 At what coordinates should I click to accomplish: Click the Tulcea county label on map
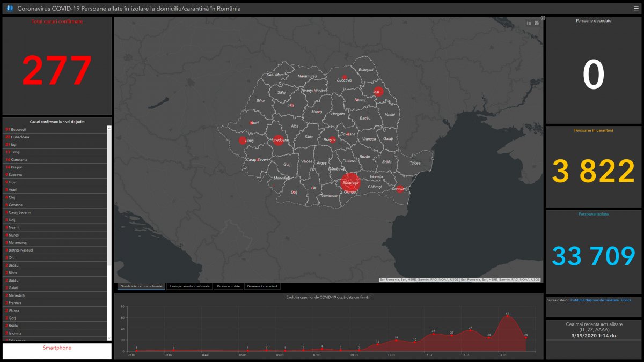[x=415, y=162]
